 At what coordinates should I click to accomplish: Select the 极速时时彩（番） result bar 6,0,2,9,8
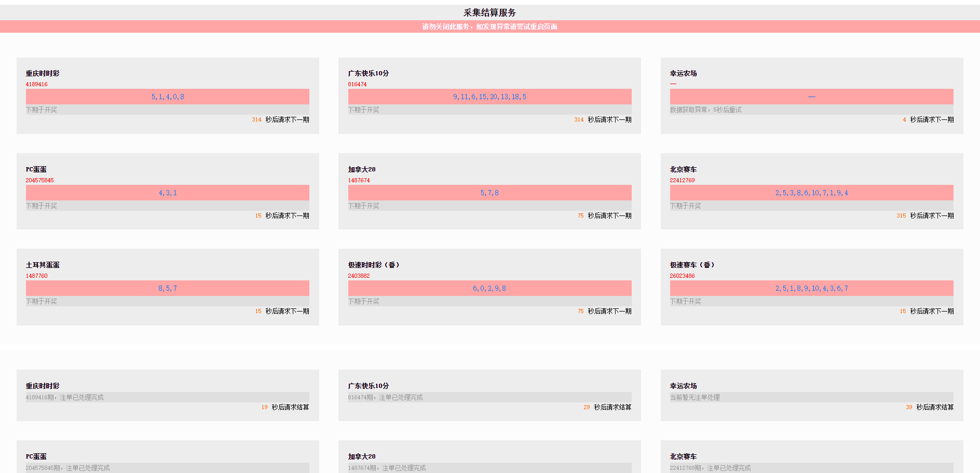(489, 288)
